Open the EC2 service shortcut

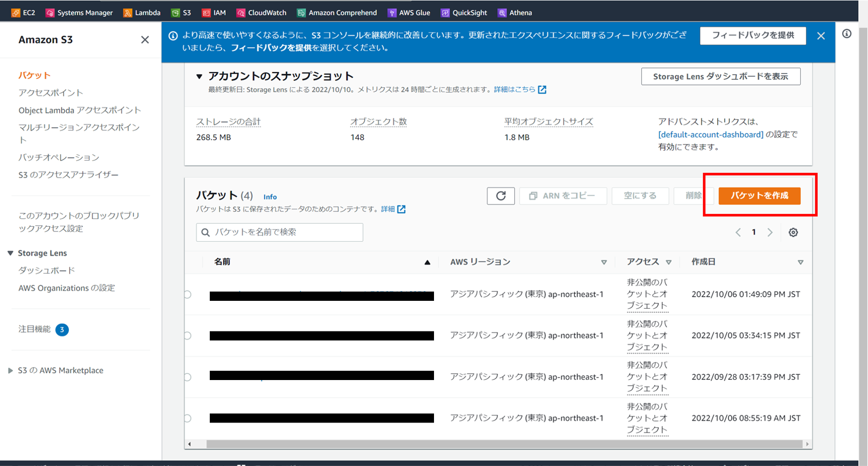point(23,12)
